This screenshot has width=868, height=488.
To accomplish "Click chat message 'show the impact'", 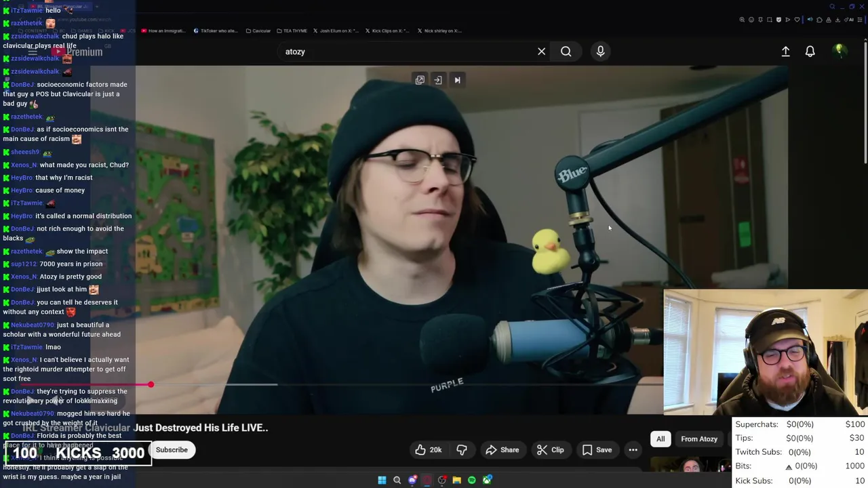I will (x=82, y=251).
